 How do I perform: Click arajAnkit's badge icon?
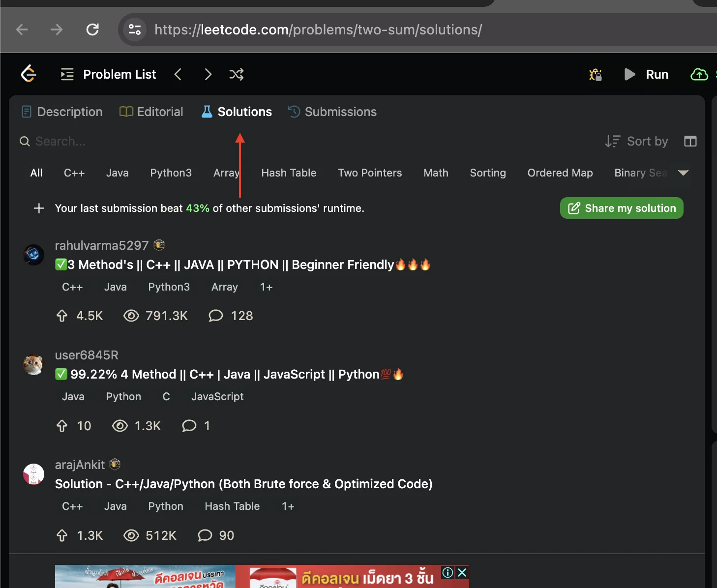(115, 464)
